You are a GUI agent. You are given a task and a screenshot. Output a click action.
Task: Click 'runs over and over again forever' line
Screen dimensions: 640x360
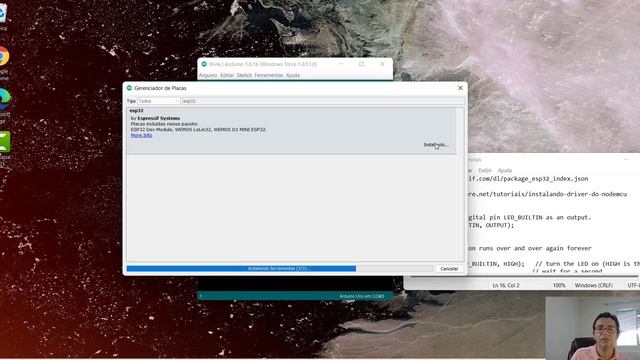(530, 248)
